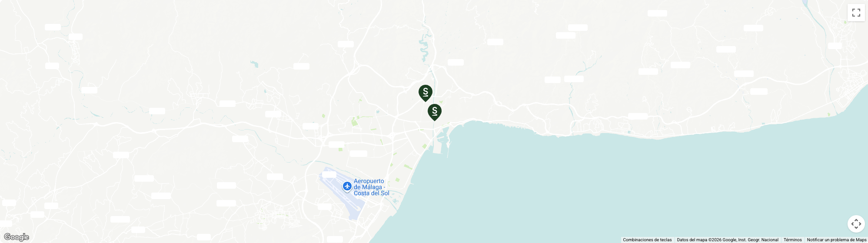The width and height of the screenshot is (868, 243).
Task: Open the Términos link
Action: pyautogui.click(x=792, y=240)
